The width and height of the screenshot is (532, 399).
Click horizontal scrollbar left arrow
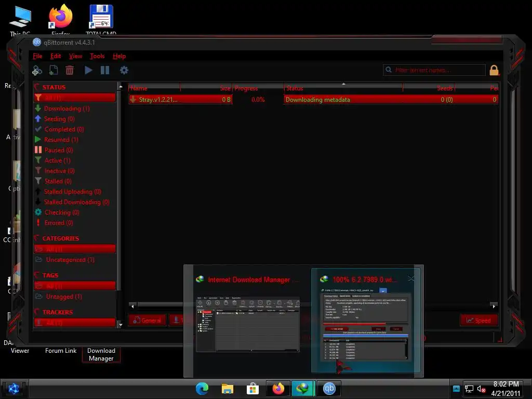pyautogui.click(x=132, y=306)
